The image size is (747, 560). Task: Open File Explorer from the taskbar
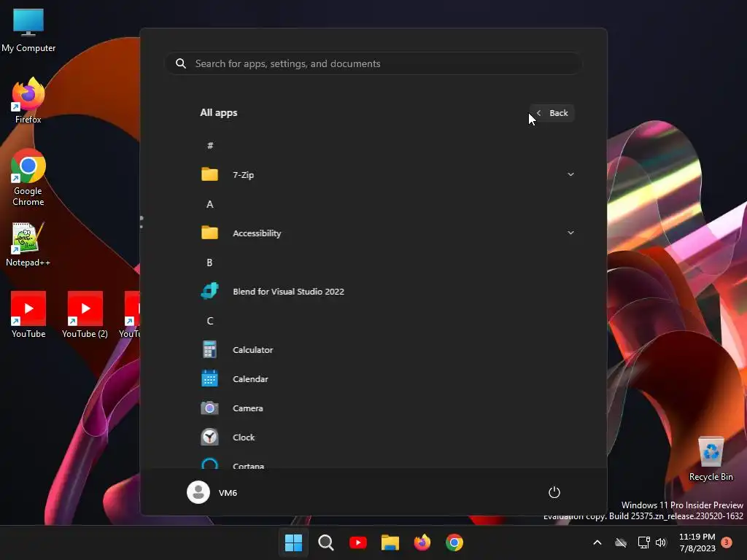tap(390, 542)
